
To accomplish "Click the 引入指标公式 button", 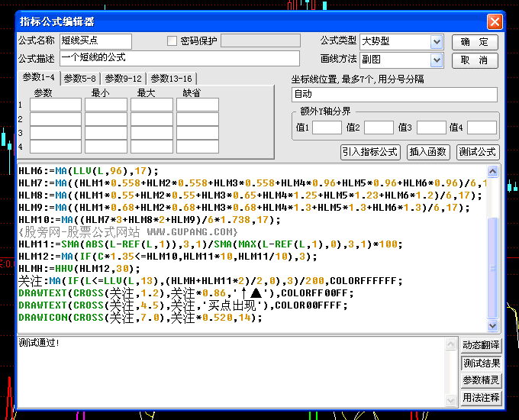I will [370, 152].
